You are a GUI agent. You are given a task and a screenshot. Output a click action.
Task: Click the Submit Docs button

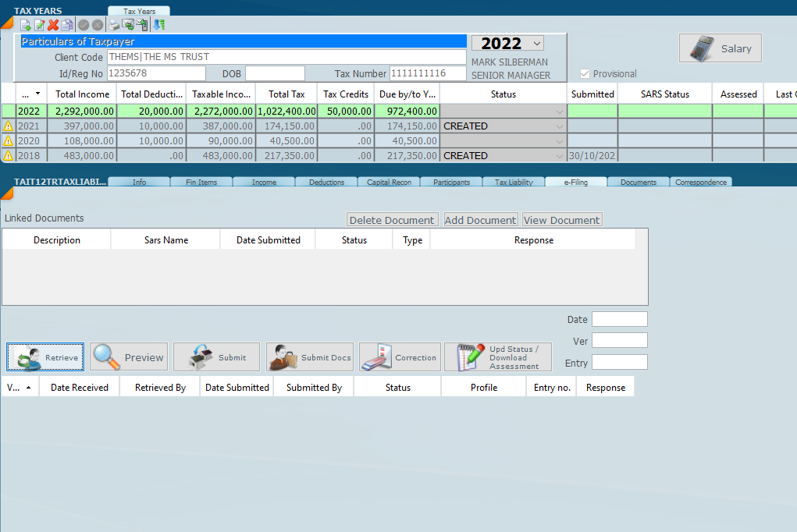(310, 357)
